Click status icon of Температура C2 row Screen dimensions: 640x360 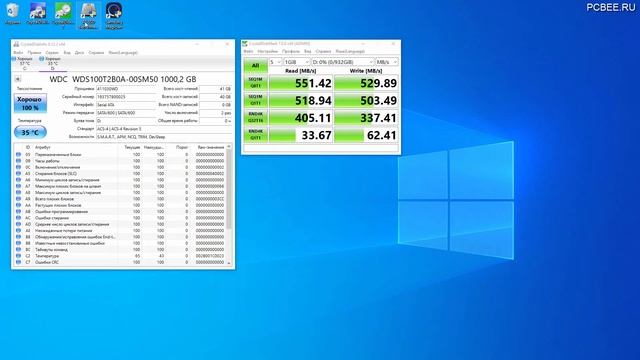pyautogui.click(x=18, y=256)
